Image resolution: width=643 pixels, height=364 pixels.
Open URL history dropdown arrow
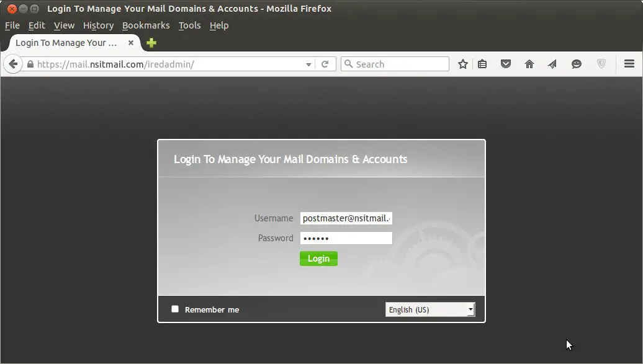[308, 64]
